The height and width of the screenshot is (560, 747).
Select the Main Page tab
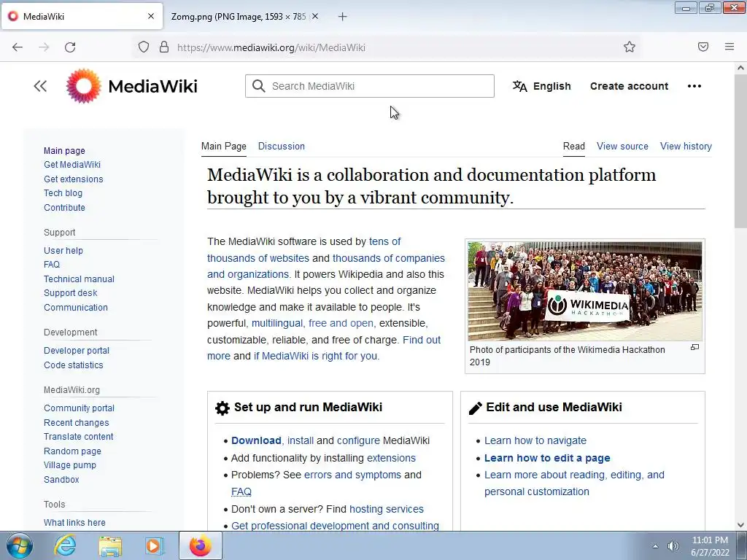pos(224,146)
